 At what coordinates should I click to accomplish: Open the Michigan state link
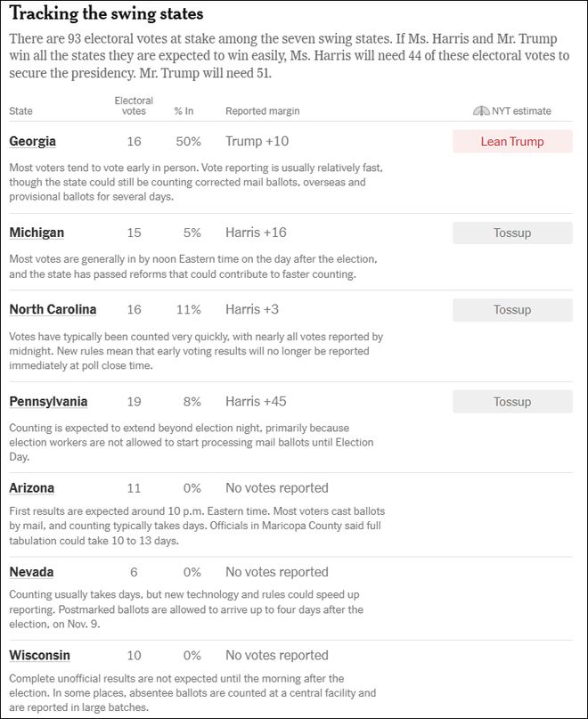[37, 233]
